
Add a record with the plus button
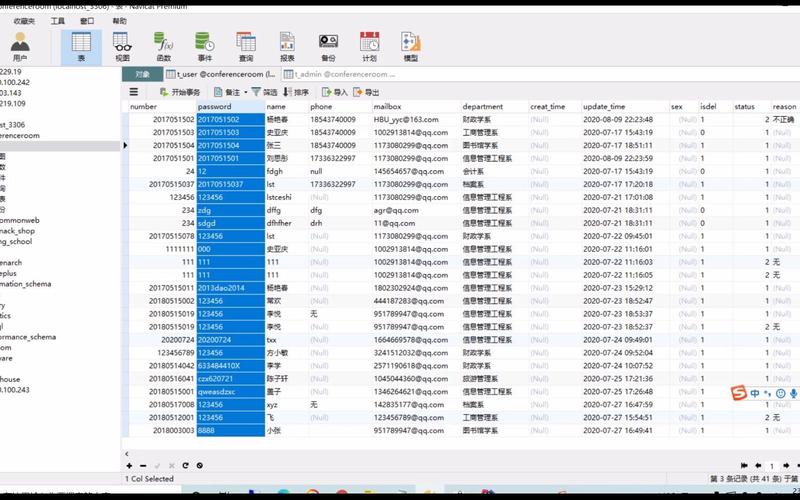(129, 465)
